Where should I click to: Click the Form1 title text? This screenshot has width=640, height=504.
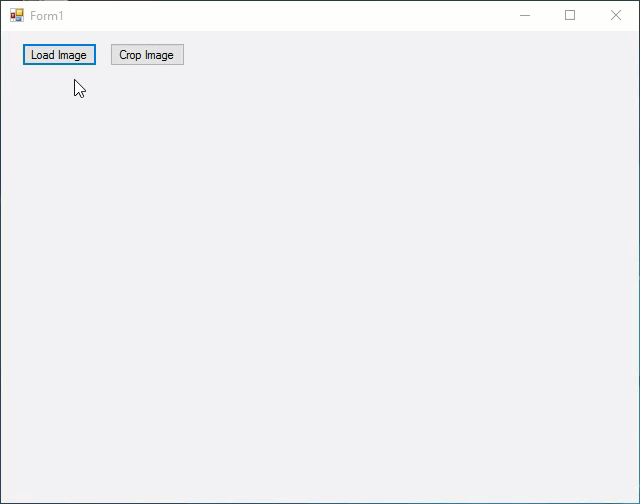47,16
